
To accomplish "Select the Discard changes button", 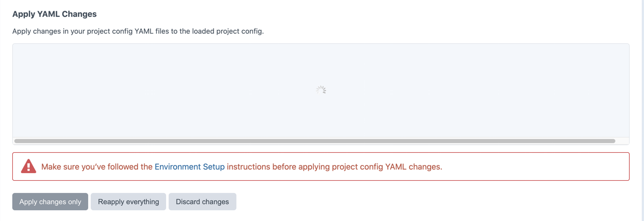I will [x=202, y=202].
